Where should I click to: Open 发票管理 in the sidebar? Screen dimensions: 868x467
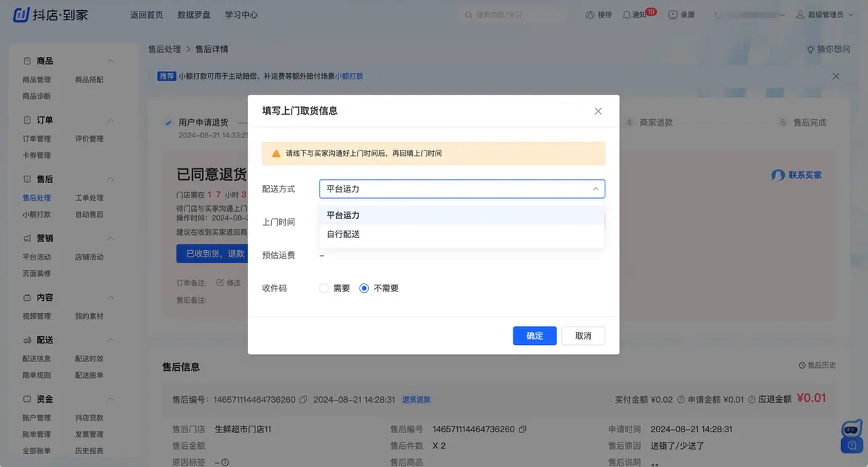pos(89,434)
